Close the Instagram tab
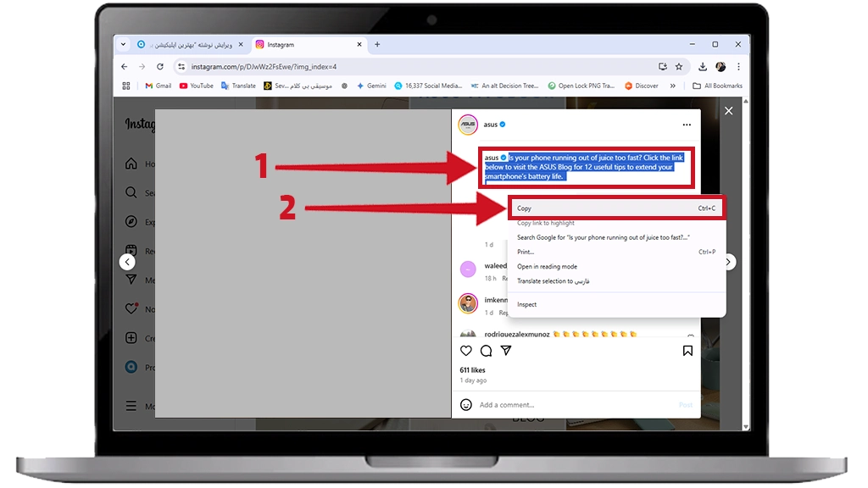The image size is (868, 488). point(359,45)
